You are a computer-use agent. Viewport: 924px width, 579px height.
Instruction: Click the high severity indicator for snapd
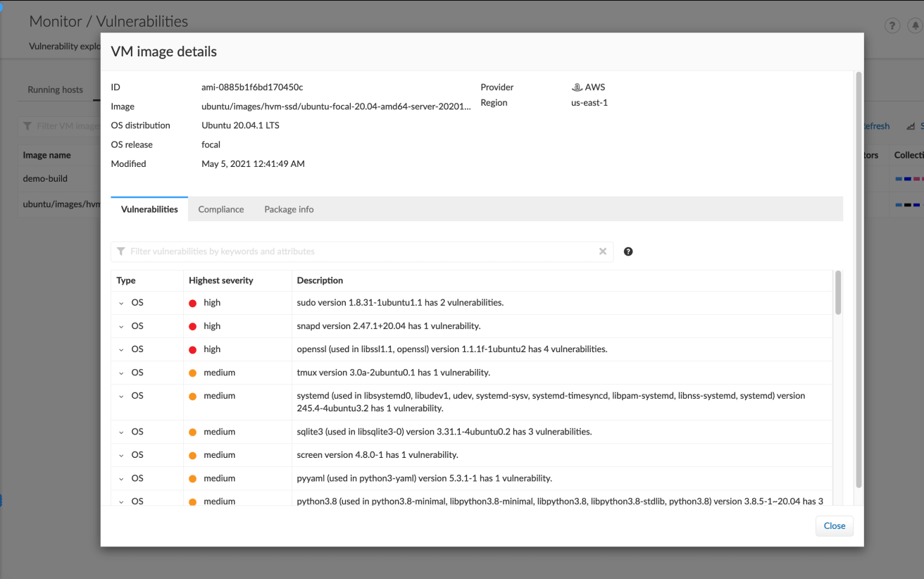pos(192,325)
